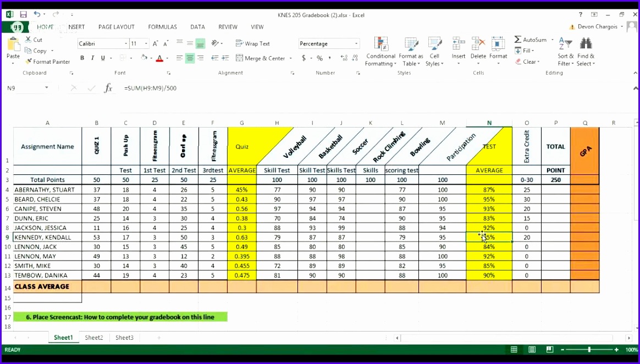Screen dimensions: 640x364
Task: Open Format as Table gallery
Action: [x=411, y=52]
